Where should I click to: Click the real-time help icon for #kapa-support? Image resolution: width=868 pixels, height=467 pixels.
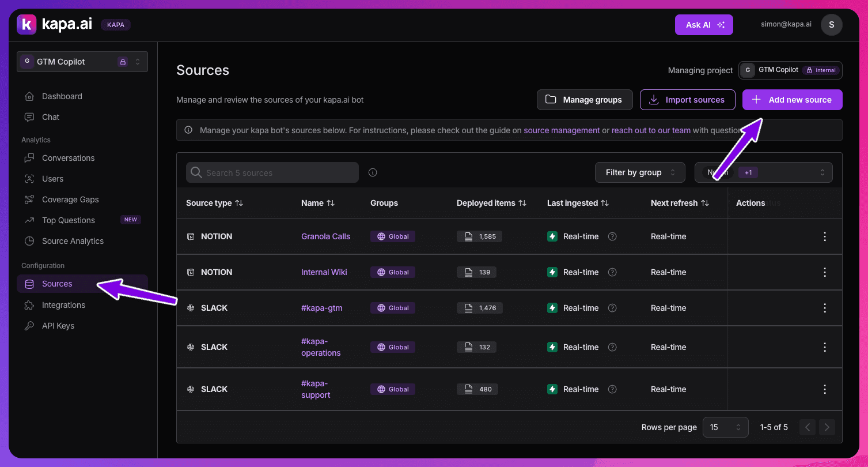[x=612, y=389]
